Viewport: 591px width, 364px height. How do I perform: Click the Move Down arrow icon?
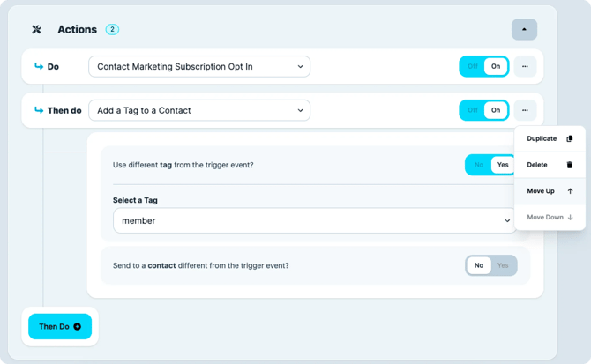[x=570, y=217]
